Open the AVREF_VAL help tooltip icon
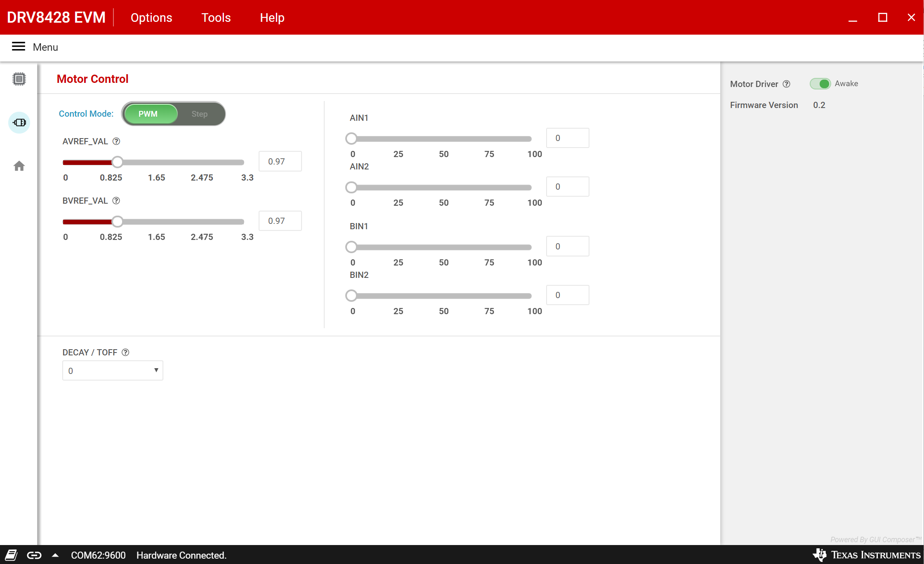Viewport: 924px width, 564px height. (116, 141)
